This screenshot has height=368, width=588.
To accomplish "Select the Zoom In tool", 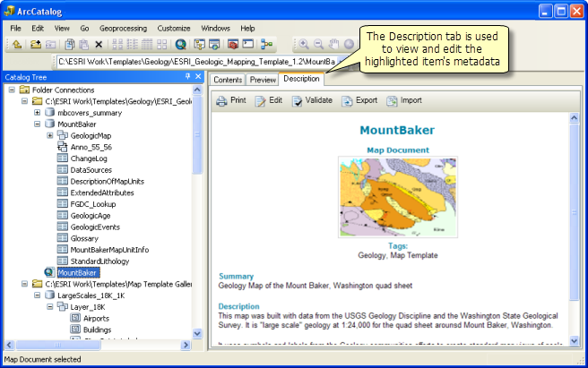I will coord(304,45).
